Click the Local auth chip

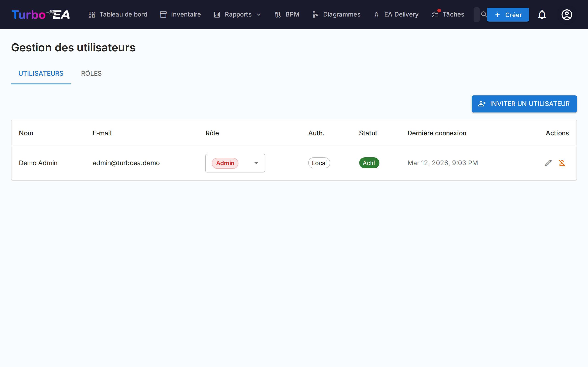[319, 163]
